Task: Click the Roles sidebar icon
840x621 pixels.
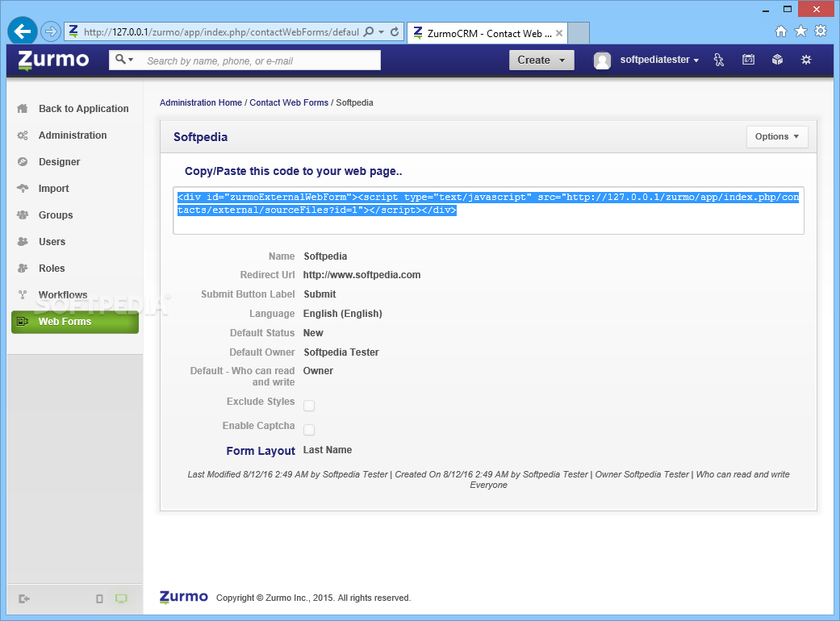Action: (x=23, y=269)
